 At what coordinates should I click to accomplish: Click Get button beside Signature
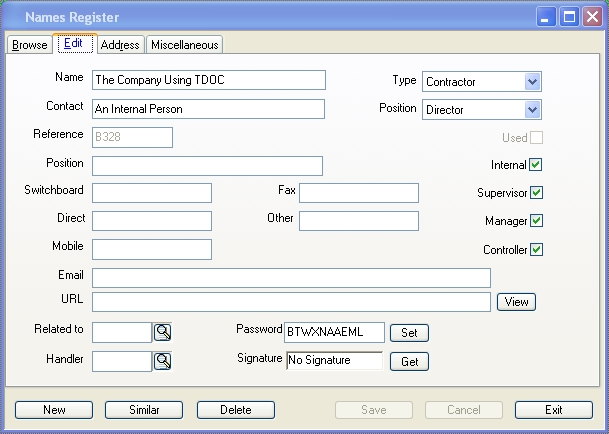tap(409, 362)
